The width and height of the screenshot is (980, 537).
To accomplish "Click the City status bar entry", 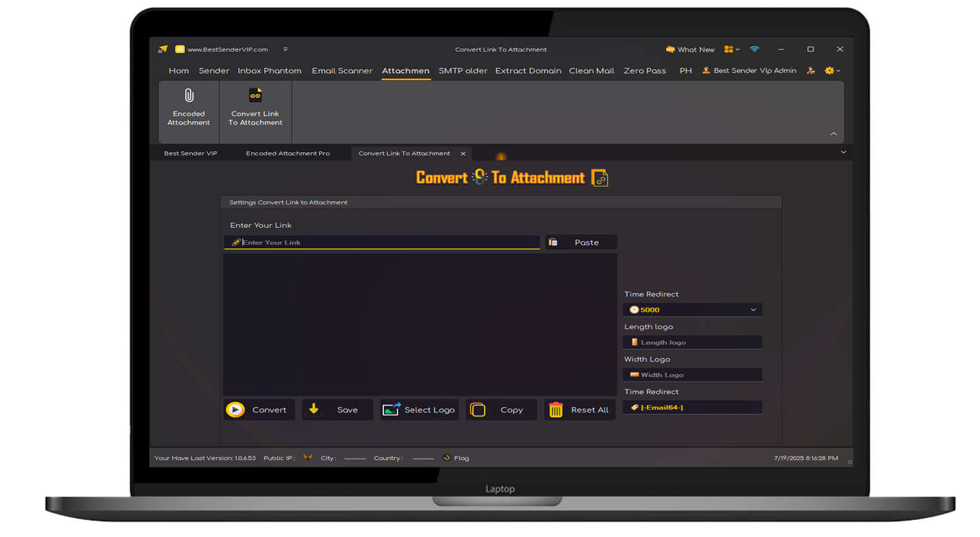I will click(x=343, y=458).
